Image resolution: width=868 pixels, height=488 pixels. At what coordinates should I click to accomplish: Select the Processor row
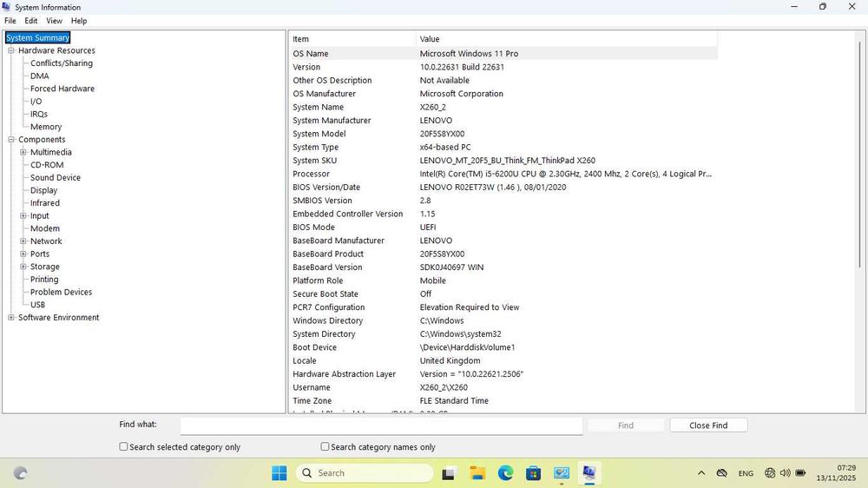(x=503, y=174)
